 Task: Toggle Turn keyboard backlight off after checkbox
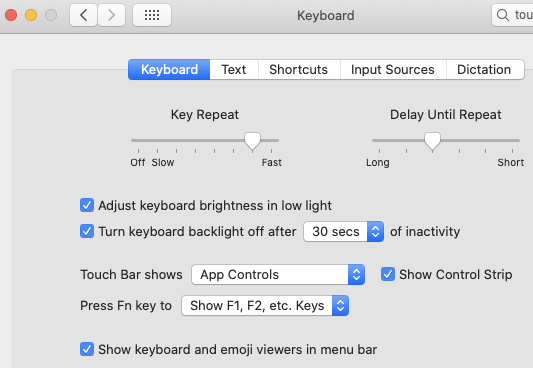(87, 231)
